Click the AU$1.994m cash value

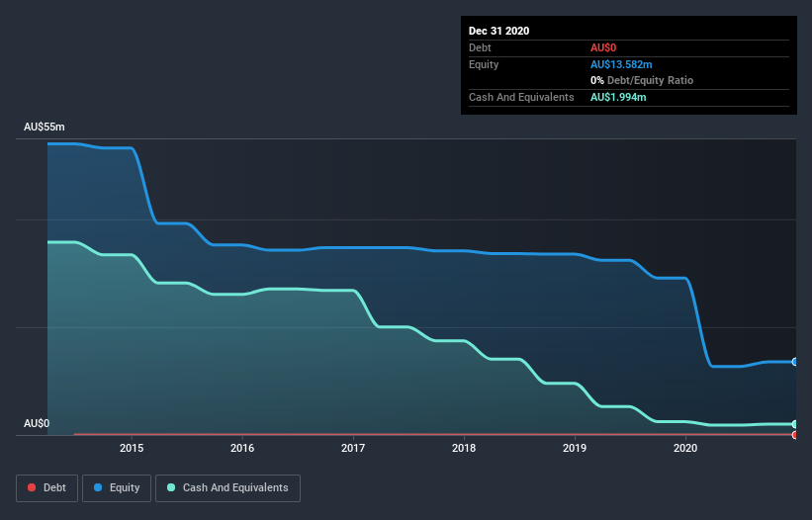[618, 97]
